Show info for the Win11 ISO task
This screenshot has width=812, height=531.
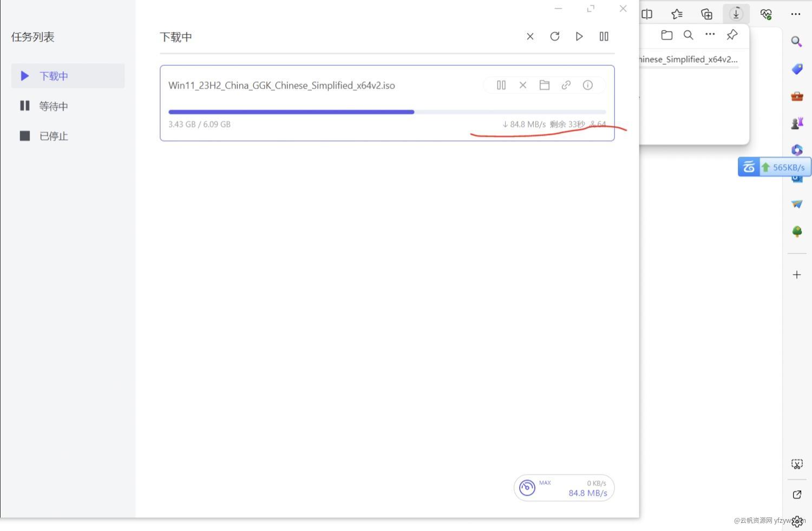(x=588, y=85)
